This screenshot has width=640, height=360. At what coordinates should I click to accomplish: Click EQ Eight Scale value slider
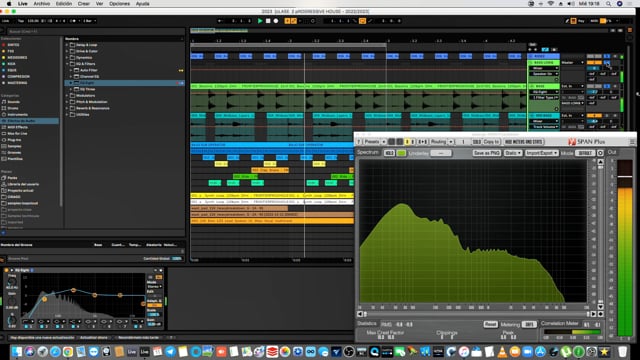point(154,314)
